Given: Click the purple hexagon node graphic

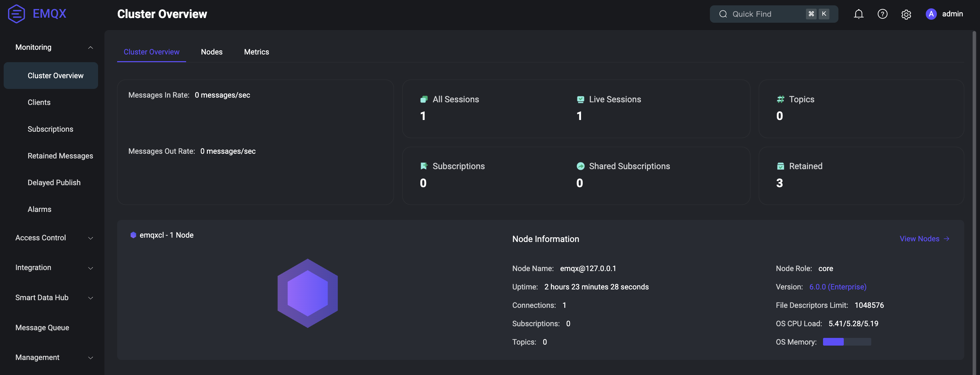Looking at the screenshot, I should click(x=307, y=293).
